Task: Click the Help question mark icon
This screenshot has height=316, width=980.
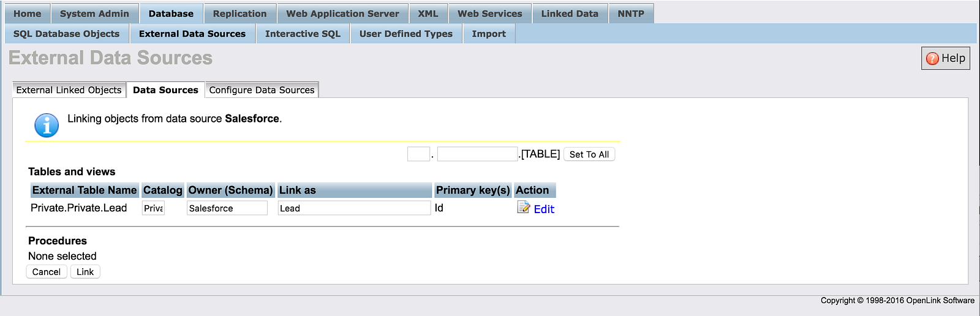Action: click(932, 58)
